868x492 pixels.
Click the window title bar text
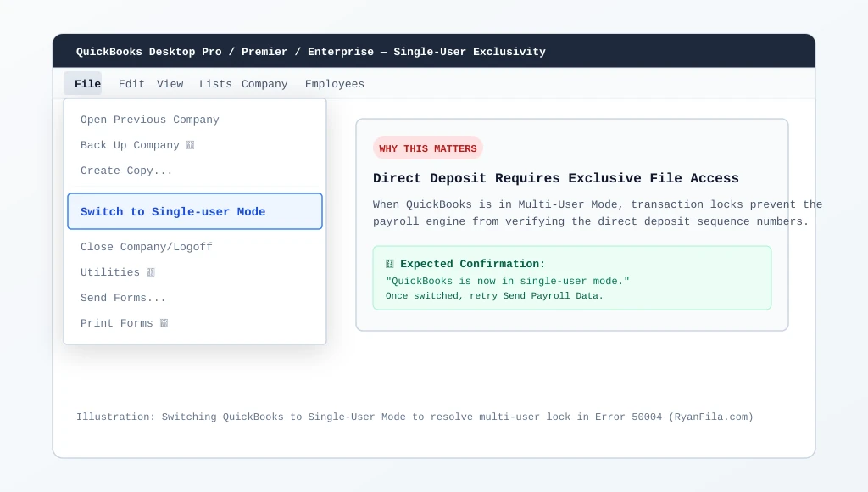pyautogui.click(x=310, y=52)
